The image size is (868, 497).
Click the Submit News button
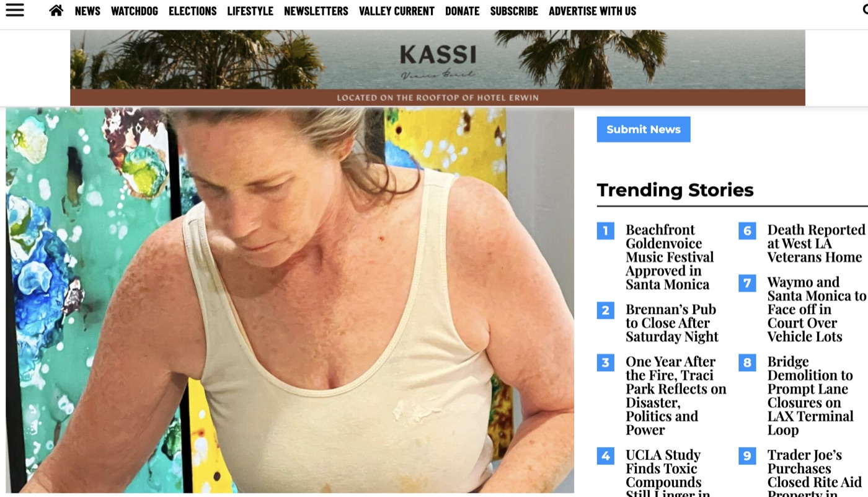pos(644,129)
